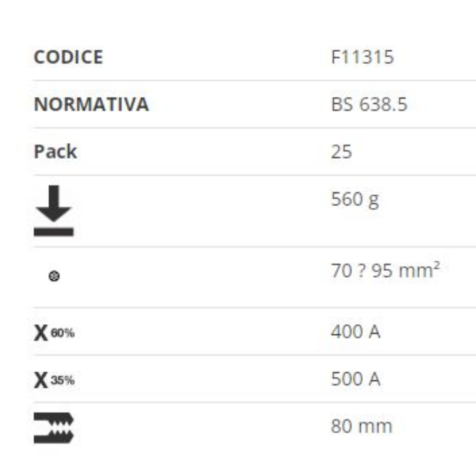This screenshot has height=476, width=476.
Task: Click the 400 A current value
Action: point(355,332)
